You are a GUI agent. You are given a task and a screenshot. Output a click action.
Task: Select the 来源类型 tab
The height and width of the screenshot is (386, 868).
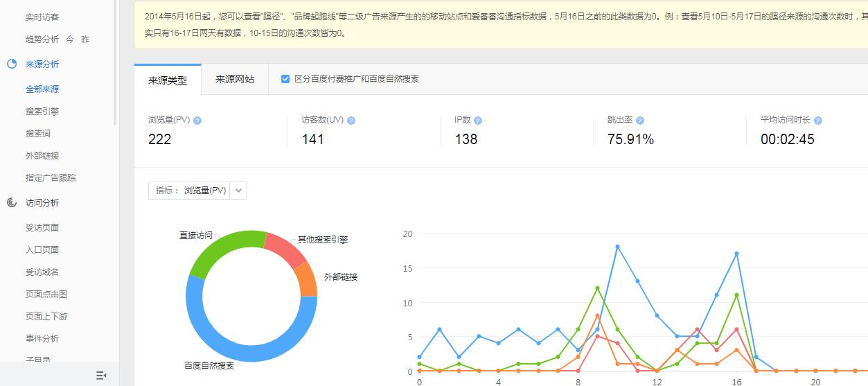[168, 80]
